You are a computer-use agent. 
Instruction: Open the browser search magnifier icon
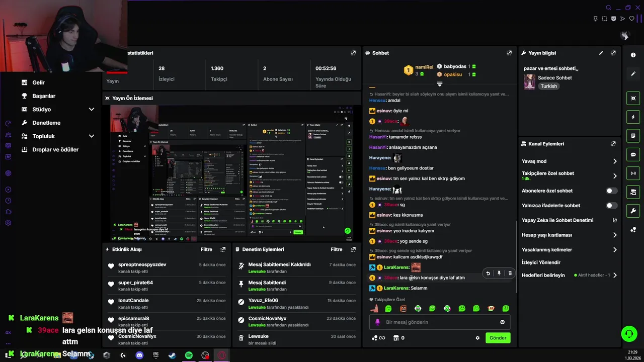[x=608, y=8]
